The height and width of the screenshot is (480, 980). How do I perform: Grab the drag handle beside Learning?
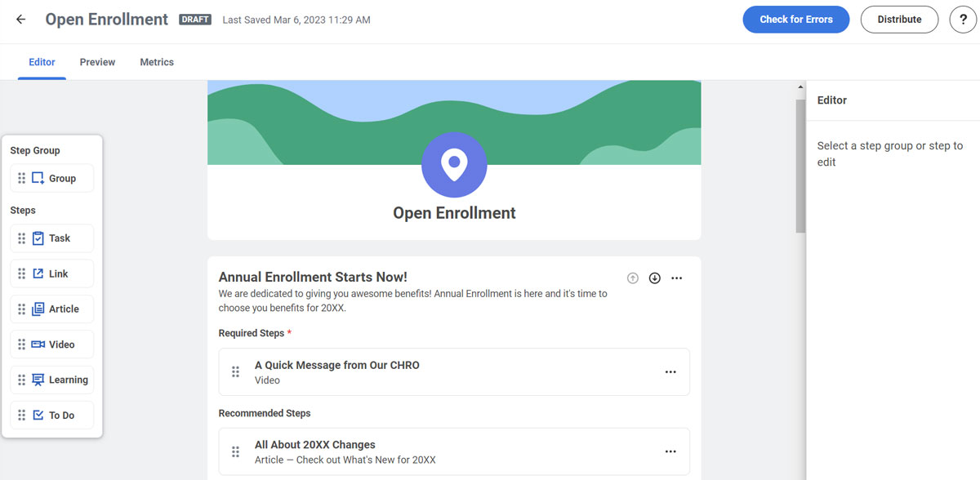(22, 380)
